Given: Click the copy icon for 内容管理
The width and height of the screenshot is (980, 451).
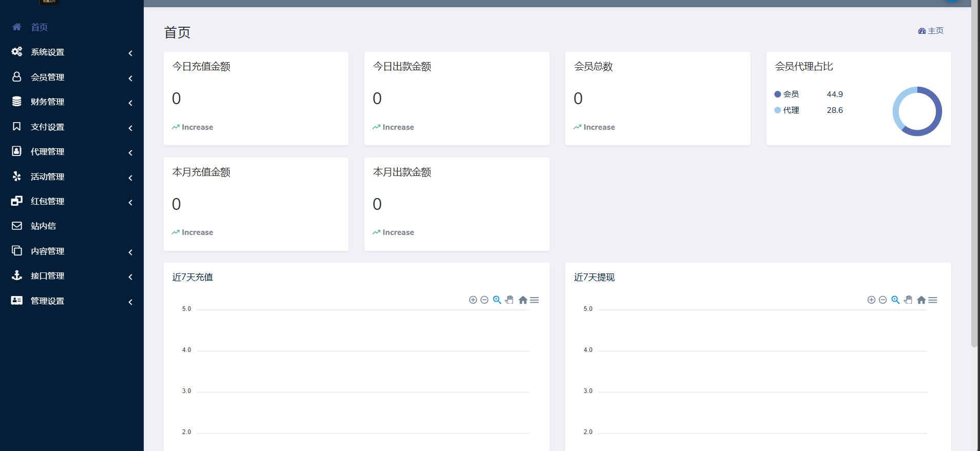Looking at the screenshot, I should pyautogui.click(x=17, y=250).
